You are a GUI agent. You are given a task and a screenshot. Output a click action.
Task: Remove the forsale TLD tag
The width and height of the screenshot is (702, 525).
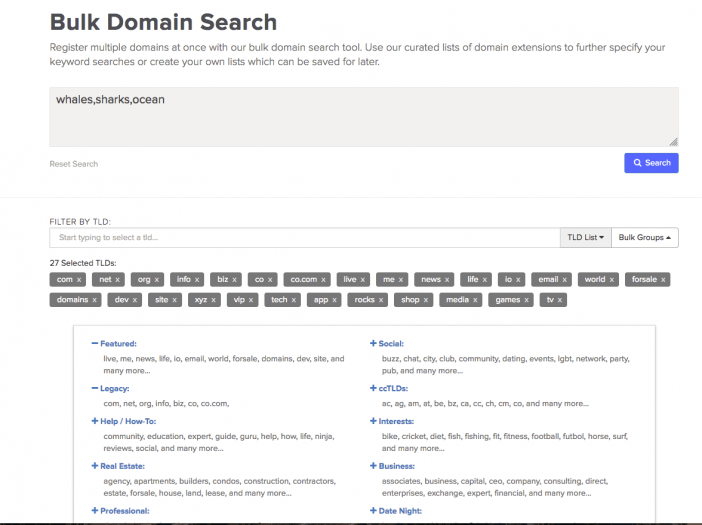(663, 280)
